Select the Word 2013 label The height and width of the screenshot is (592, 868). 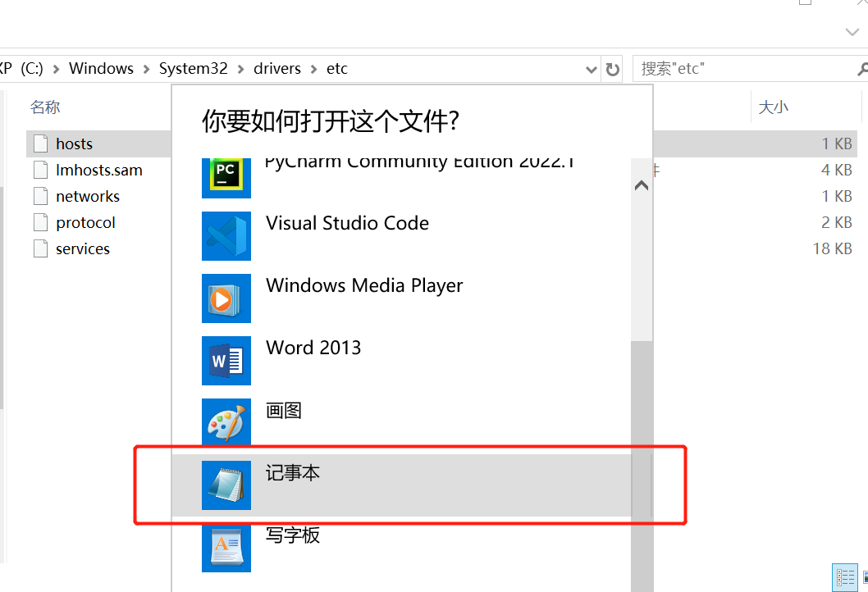pyautogui.click(x=313, y=348)
